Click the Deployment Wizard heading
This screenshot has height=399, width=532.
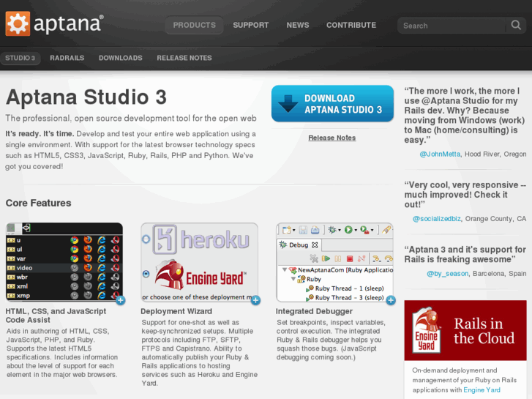click(x=176, y=311)
